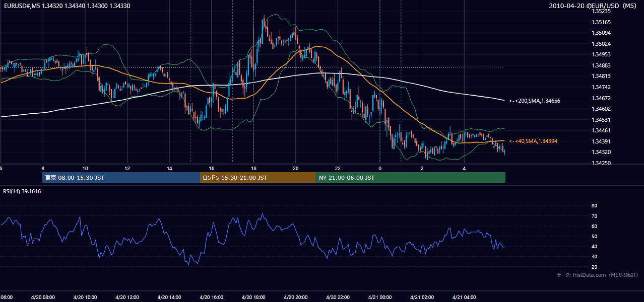
Task: Select the Tokyo 08:00-15:30 JST session bar
Action: point(121,178)
